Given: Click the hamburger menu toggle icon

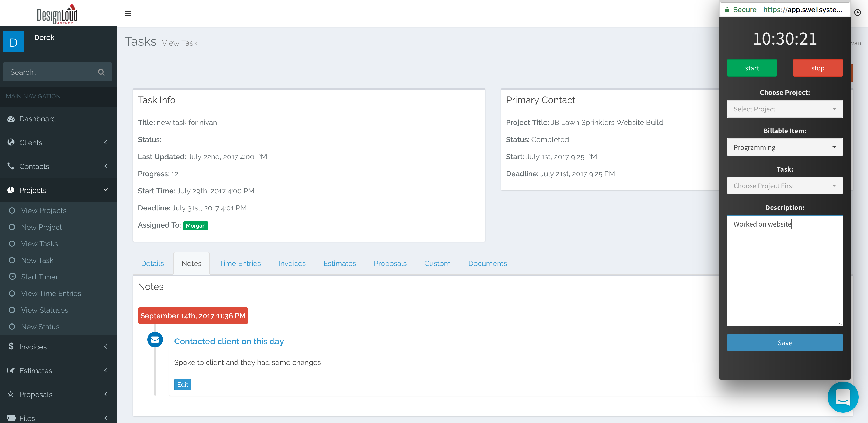Looking at the screenshot, I should 128,13.
